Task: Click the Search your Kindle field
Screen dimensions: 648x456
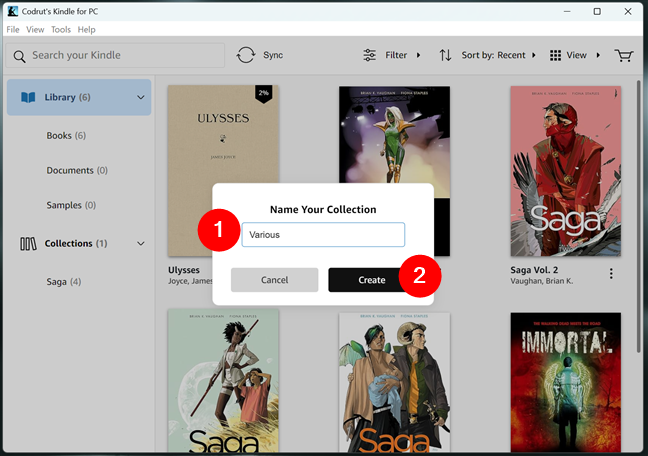Action: pyautogui.click(x=115, y=55)
